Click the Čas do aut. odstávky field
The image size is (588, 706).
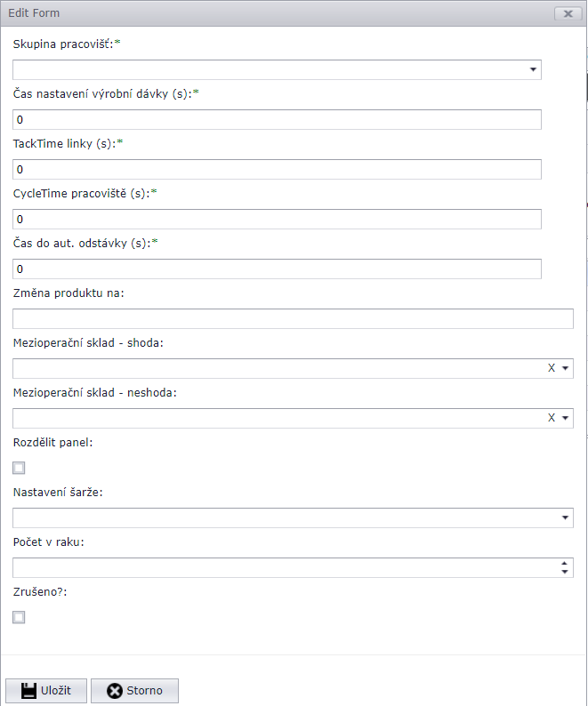pos(277,269)
